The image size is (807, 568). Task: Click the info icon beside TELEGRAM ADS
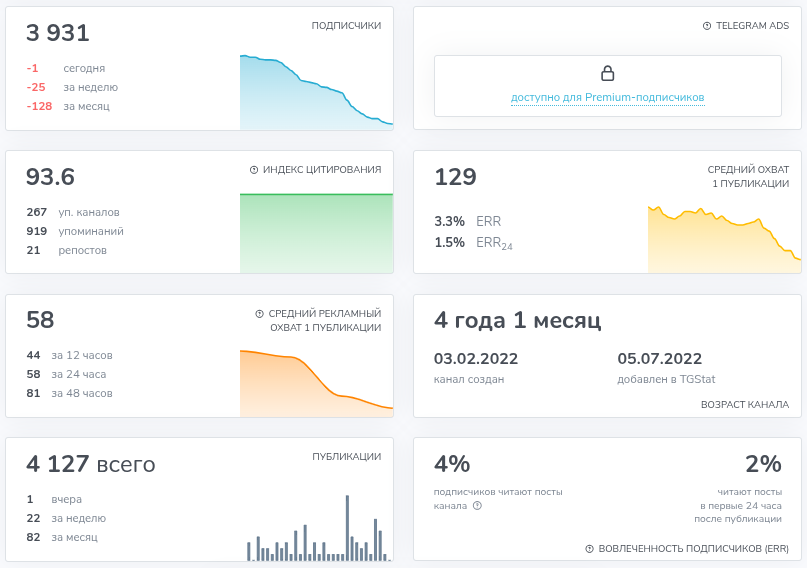707,26
